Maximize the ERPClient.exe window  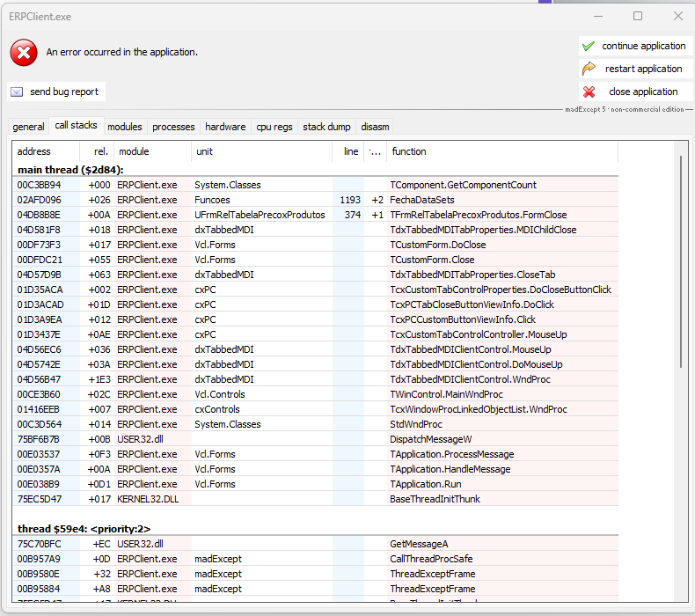[638, 16]
